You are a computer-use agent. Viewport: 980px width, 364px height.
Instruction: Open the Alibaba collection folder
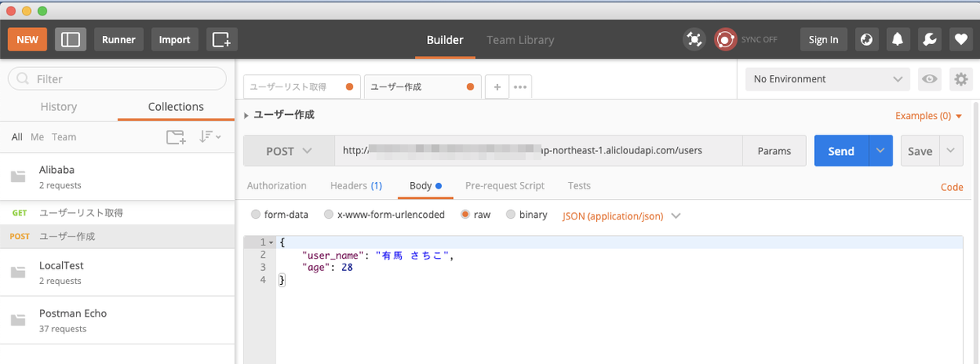118,177
